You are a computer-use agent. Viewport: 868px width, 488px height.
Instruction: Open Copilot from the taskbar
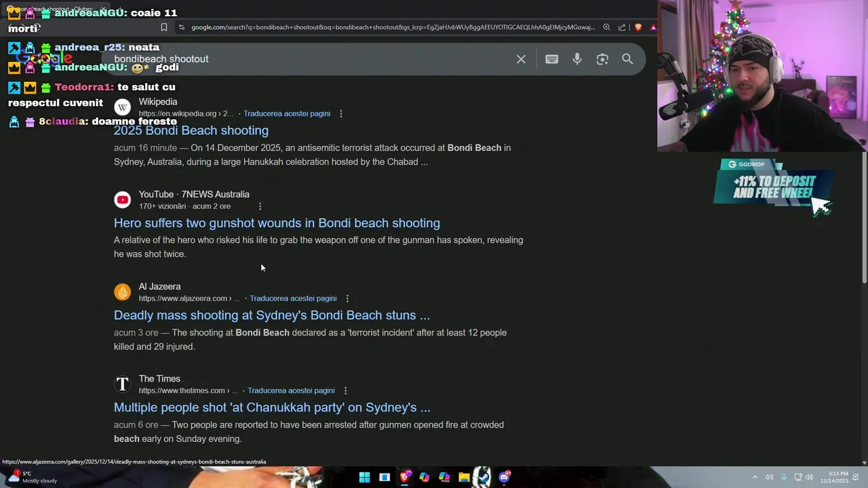425,477
